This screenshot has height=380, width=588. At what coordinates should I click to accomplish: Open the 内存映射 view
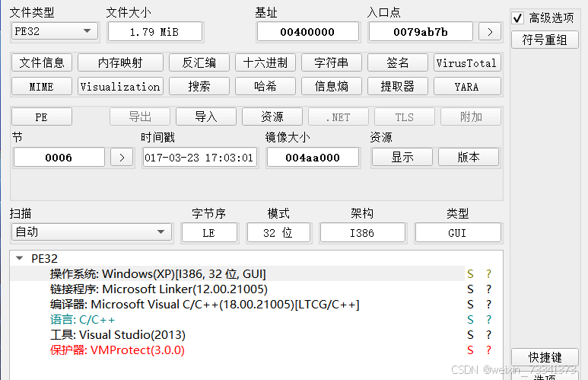point(120,62)
